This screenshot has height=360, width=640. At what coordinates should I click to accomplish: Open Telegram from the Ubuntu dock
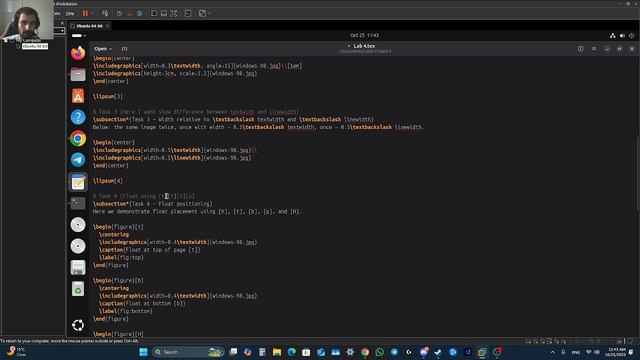(x=78, y=160)
